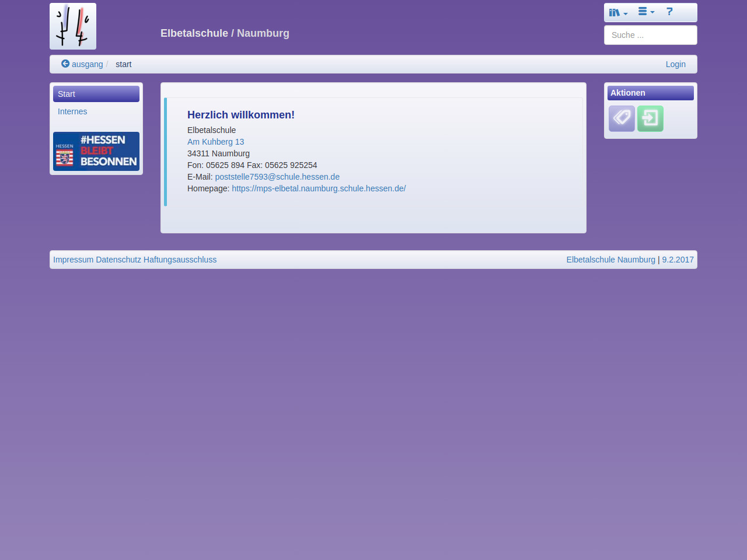Click the question mark help icon
Image resolution: width=747 pixels, height=560 pixels.
tap(669, 12)
